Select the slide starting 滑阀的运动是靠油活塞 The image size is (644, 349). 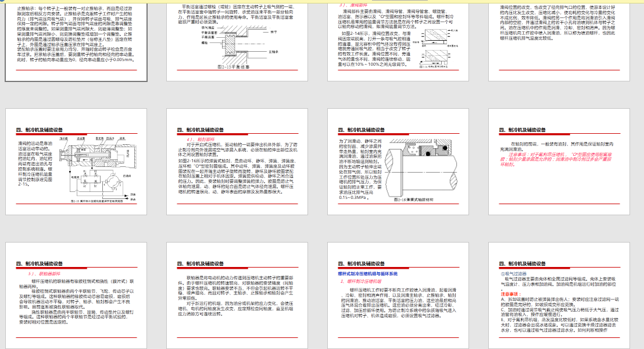pos(76,162)
